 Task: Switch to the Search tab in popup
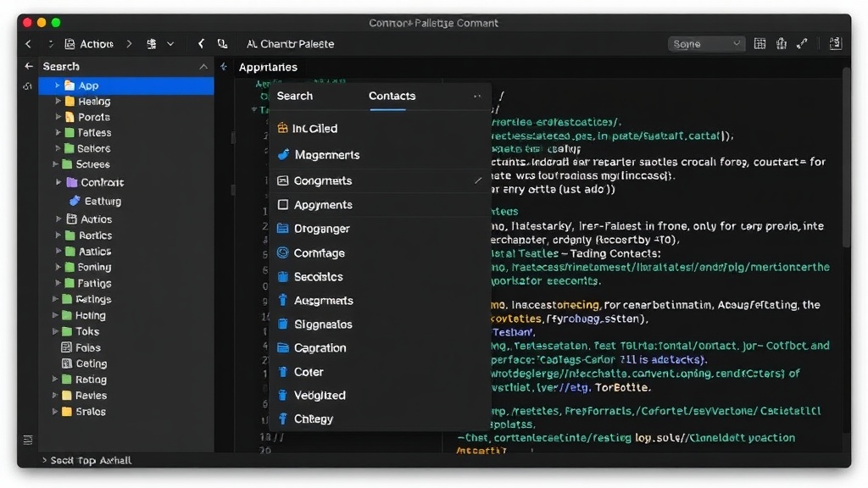[x=294, y=96]
